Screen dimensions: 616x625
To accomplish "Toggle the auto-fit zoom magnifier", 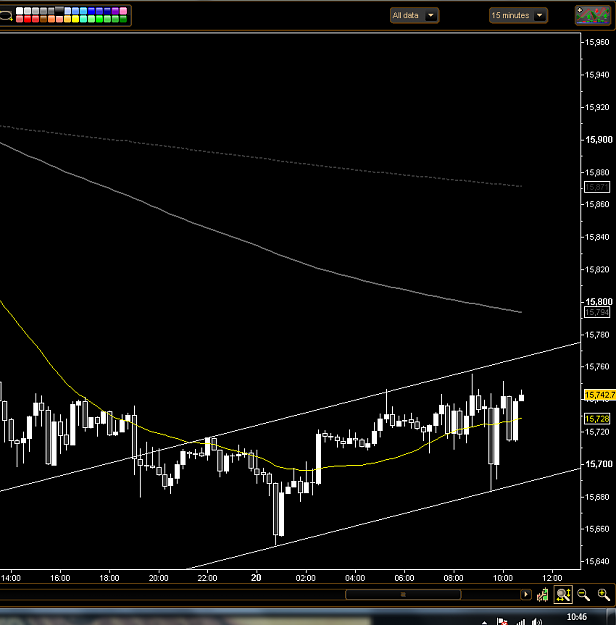I will click(x=563, y=595).
